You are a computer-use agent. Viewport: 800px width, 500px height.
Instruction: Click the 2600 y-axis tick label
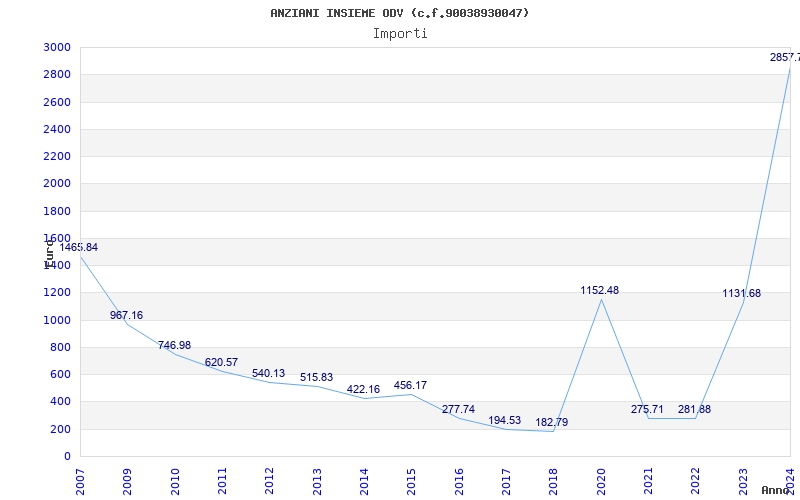click(x=57, y=102)
